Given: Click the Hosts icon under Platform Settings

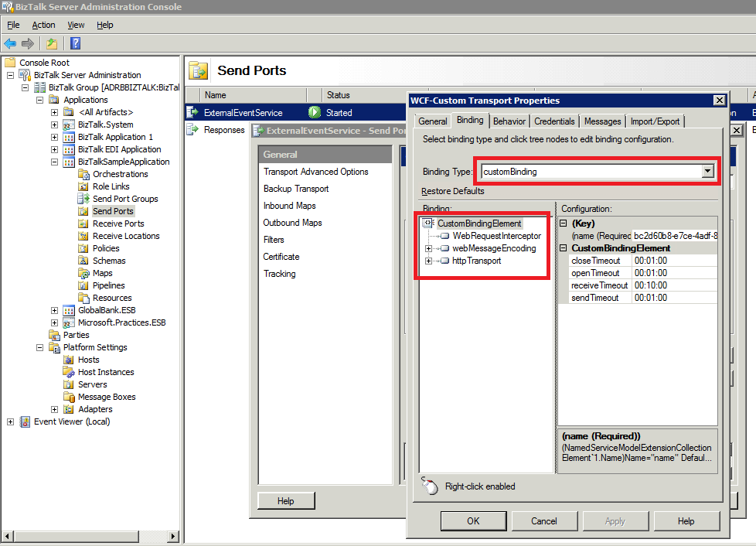Looking at the screenshot, I should click(x=69, y=360).
